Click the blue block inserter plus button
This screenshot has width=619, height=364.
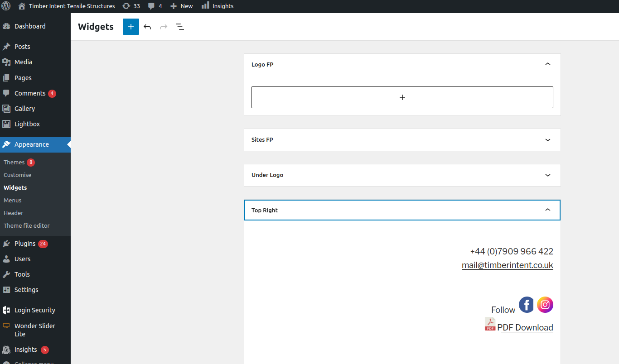(131, 27)
